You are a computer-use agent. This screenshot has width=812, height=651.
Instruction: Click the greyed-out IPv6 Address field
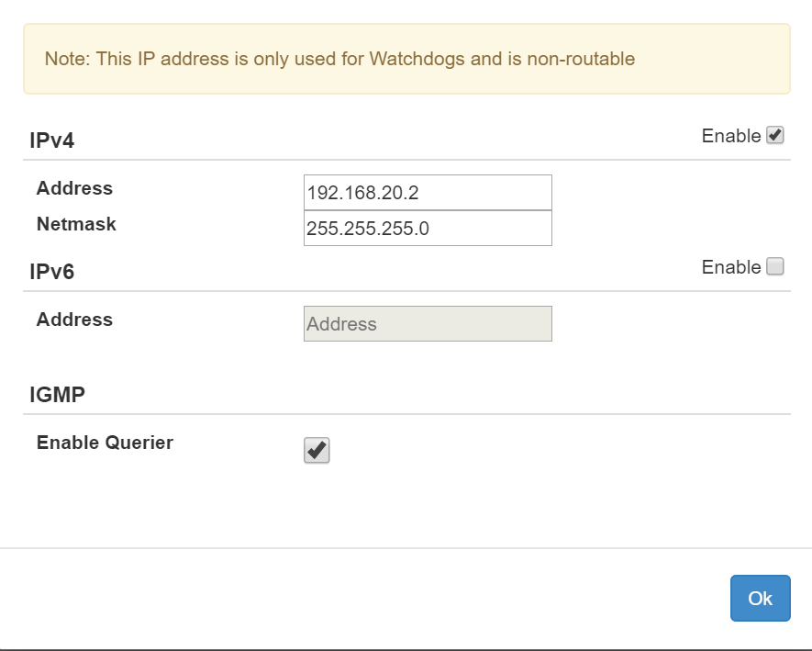coord(428,324)
